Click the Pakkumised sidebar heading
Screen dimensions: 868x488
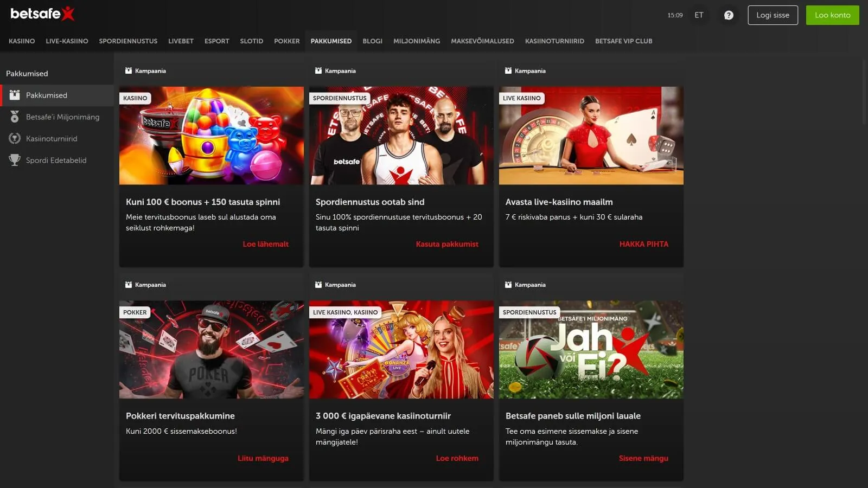[27, 73]
